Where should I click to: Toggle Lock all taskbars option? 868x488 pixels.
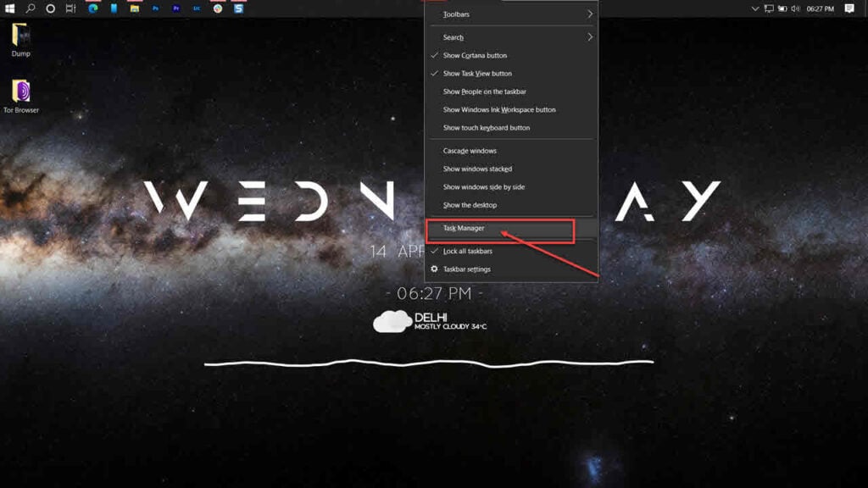(467, 252)
